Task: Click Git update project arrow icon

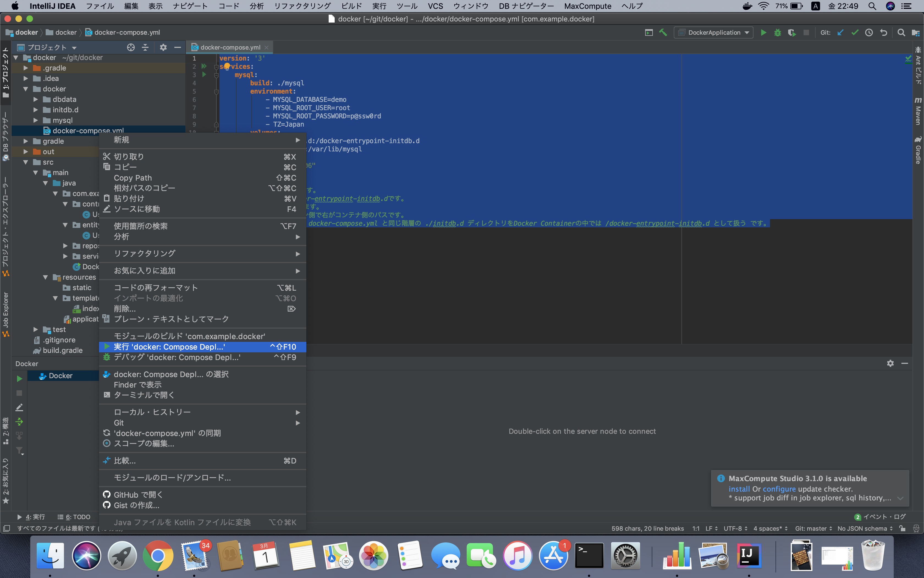Action: (x=840, y=32)
